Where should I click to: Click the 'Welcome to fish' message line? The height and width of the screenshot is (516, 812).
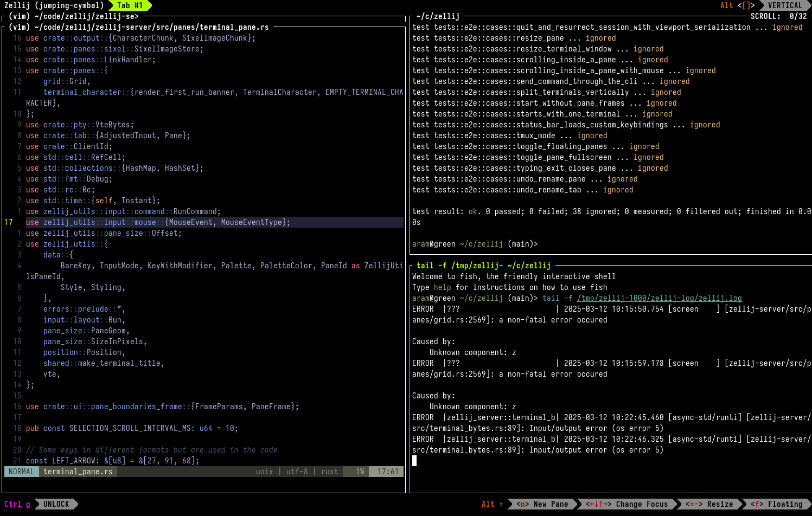click(514, 276)
